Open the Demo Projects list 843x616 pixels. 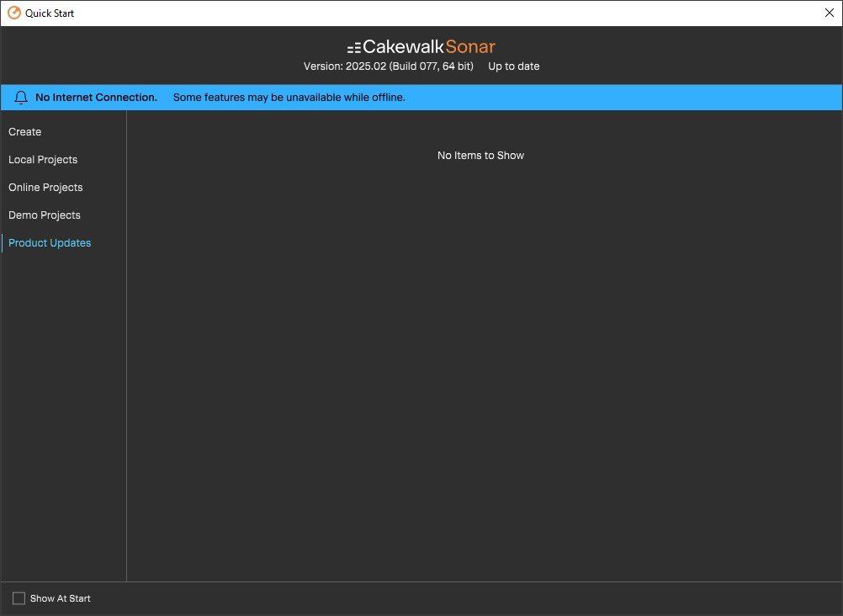pos(45,215)
